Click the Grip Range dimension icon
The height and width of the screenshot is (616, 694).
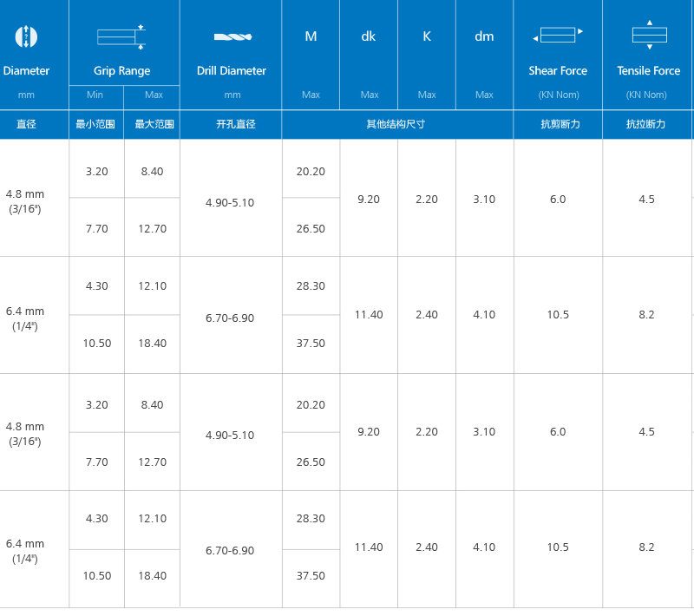[x=121, y=37]
